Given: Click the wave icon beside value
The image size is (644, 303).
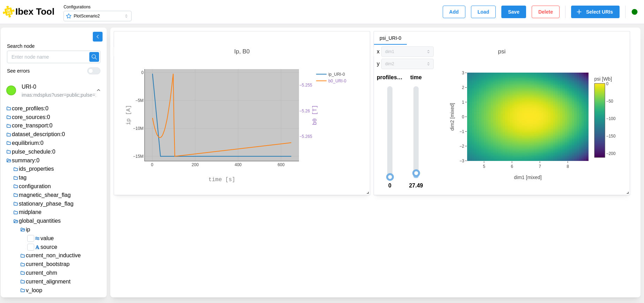Looking at the screenshot, I should pyautogui.click(x=37, y=238).
